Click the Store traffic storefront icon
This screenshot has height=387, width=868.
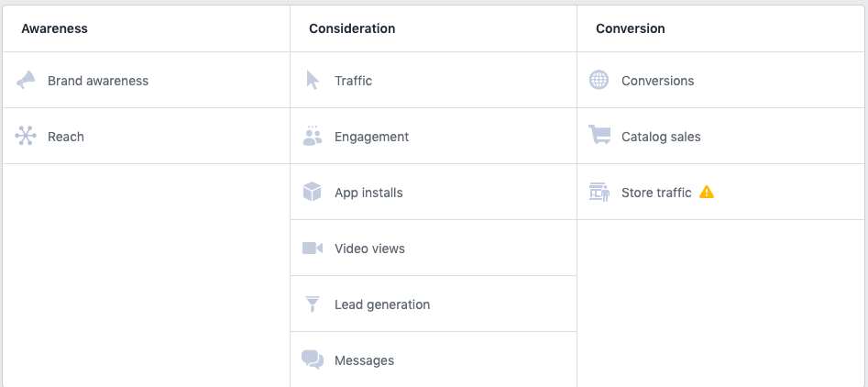[599, 192]
